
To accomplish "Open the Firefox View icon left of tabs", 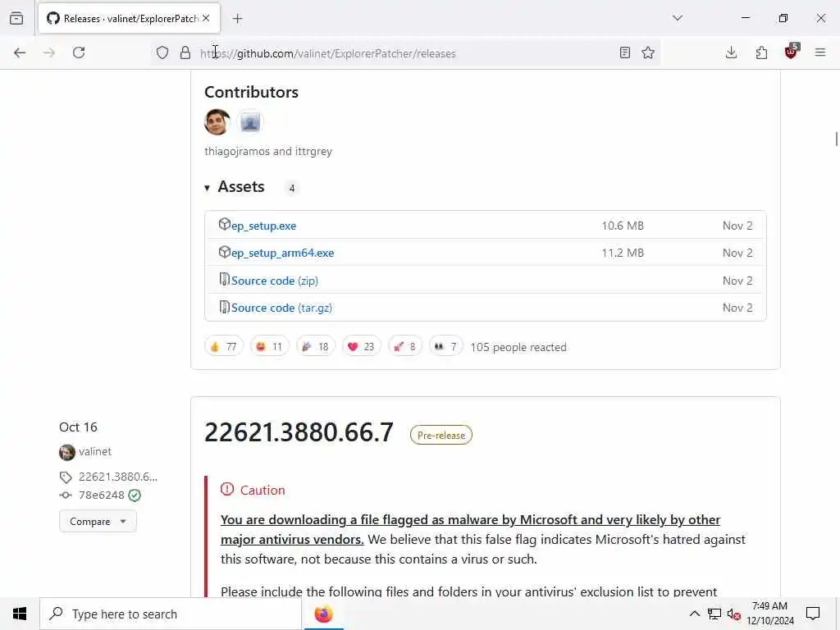I will (16, 18).
